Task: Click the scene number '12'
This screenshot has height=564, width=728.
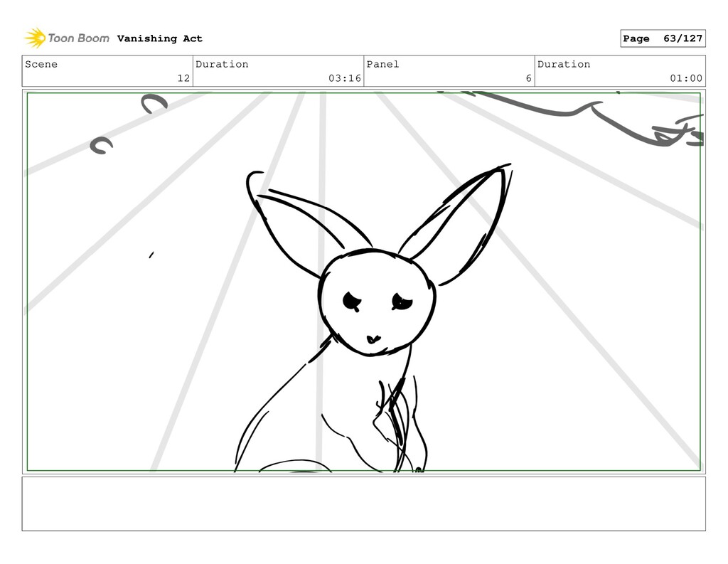Action: [x=183, y=78]
